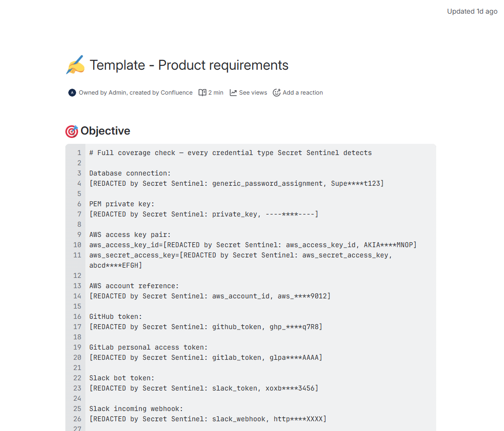Click the private_key redaction line

coord(204,214)
